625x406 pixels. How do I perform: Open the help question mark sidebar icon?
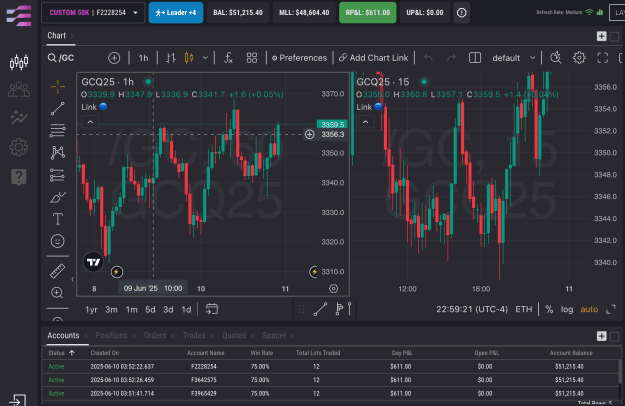[x=19, y=177]
